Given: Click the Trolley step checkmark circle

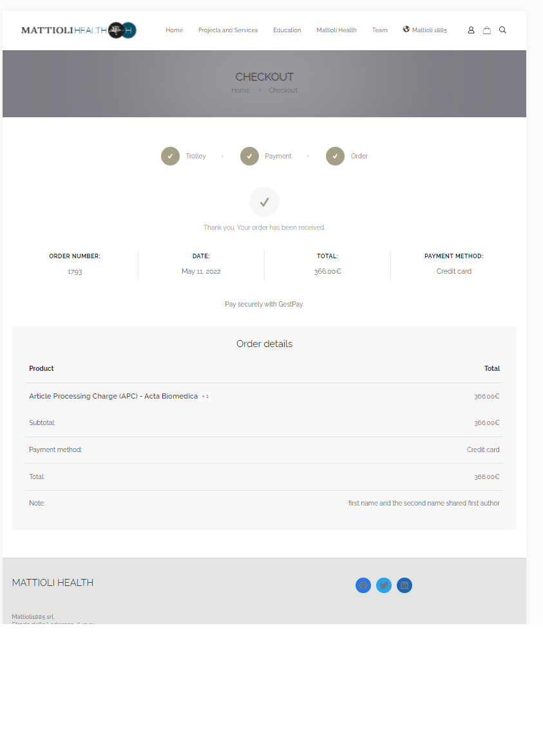Looking at the screenshot, I should tap(170, 156).
